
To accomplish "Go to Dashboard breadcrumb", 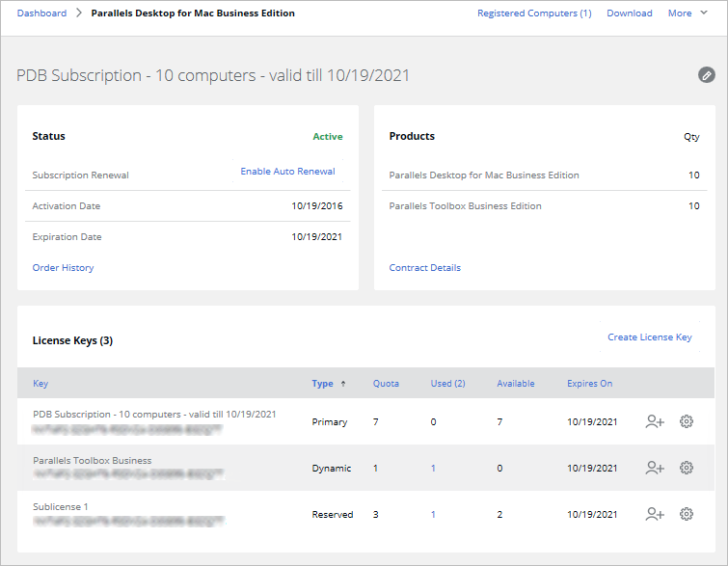I will tap(41, 13).
